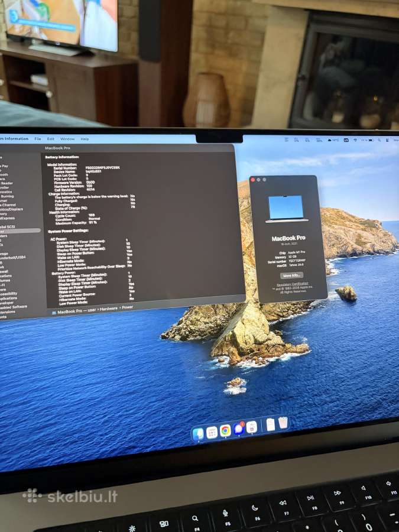Click the MacBook Pro title in About window

(x=288, y=238)
